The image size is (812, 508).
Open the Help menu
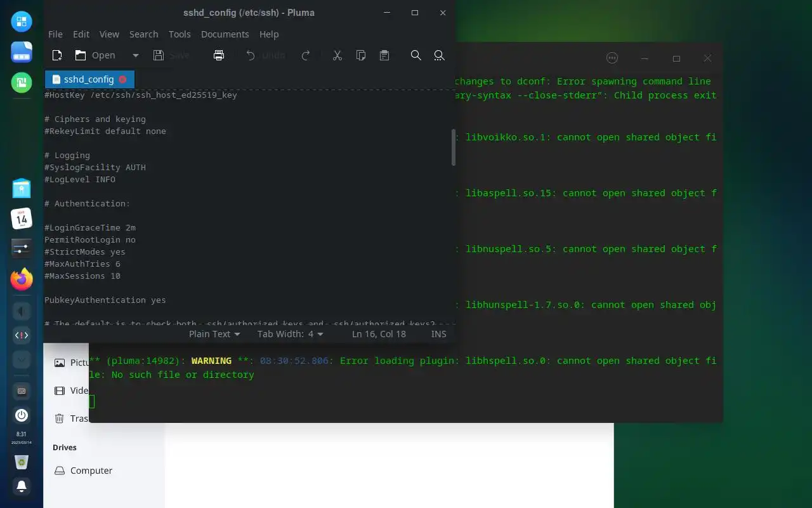click(269, 34)
